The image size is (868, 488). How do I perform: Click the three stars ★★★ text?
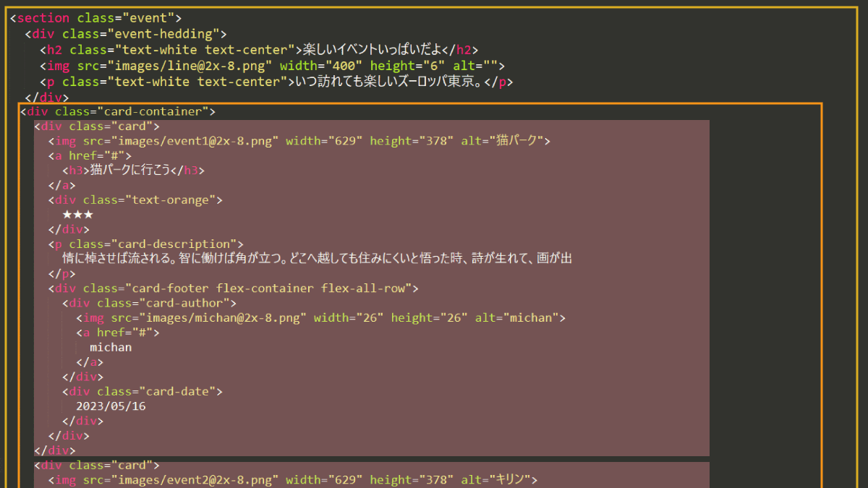77,215
